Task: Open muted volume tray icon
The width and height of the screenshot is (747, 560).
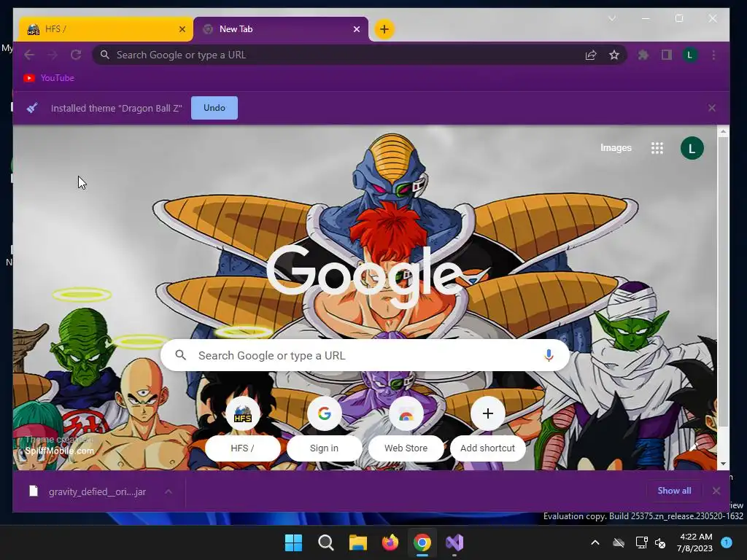Action: coord(660,542)
